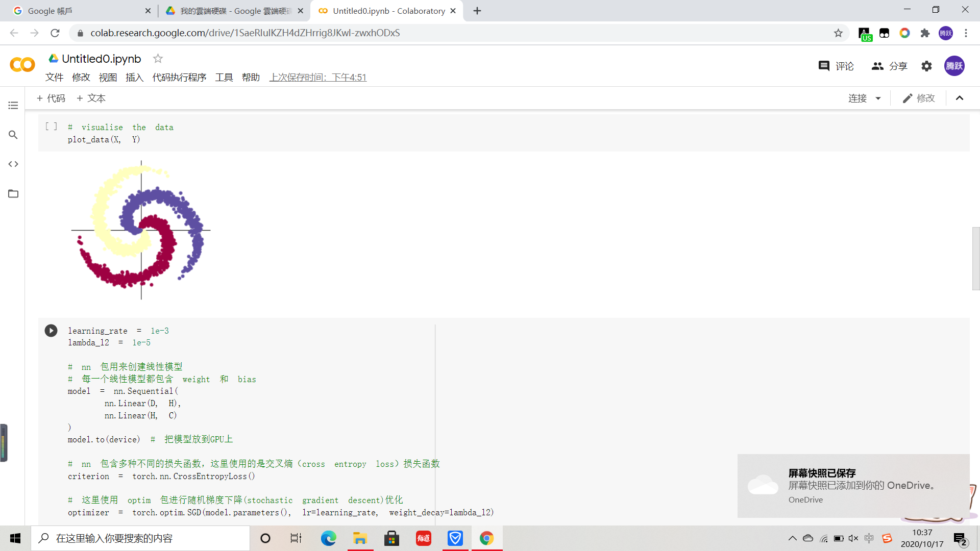
Task: Open the editing mode menu
Action: 918,98
